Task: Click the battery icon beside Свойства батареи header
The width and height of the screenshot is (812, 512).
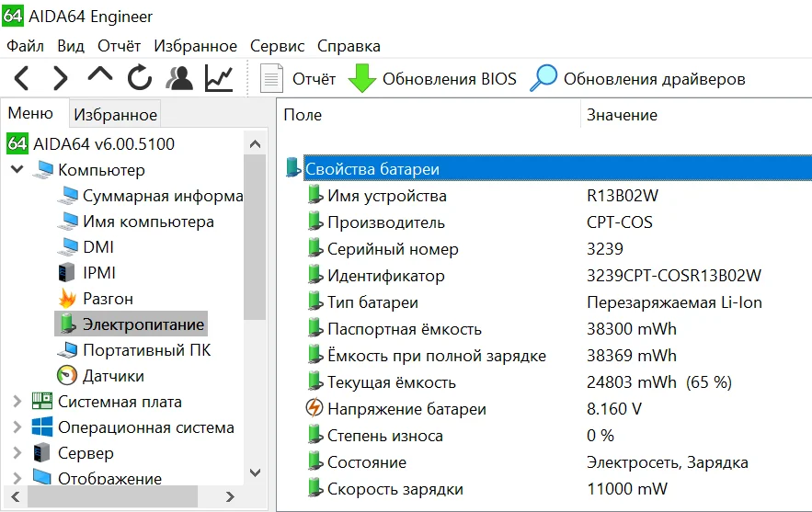Action: point(293,167)
